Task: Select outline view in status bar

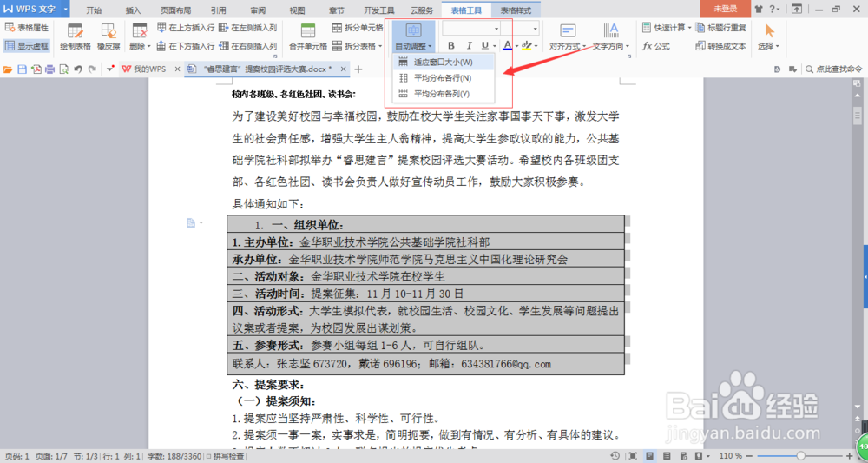Action: [x=667, y=456]
